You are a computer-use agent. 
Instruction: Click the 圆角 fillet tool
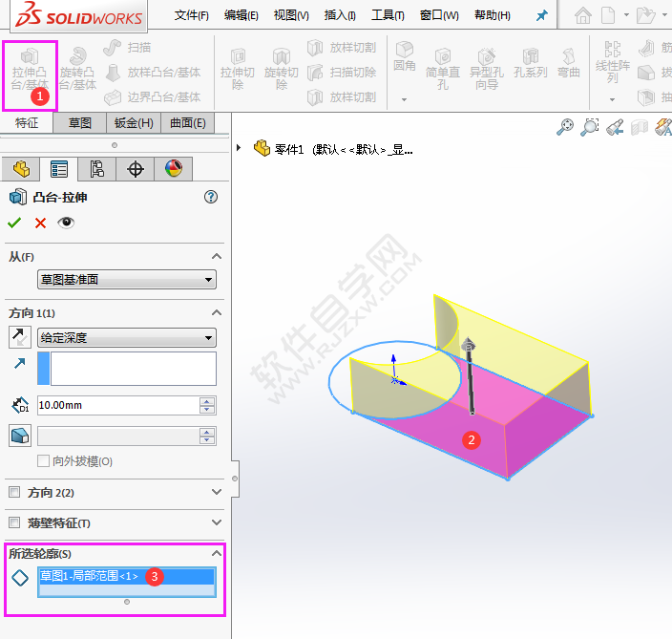(x=404, y=56)
